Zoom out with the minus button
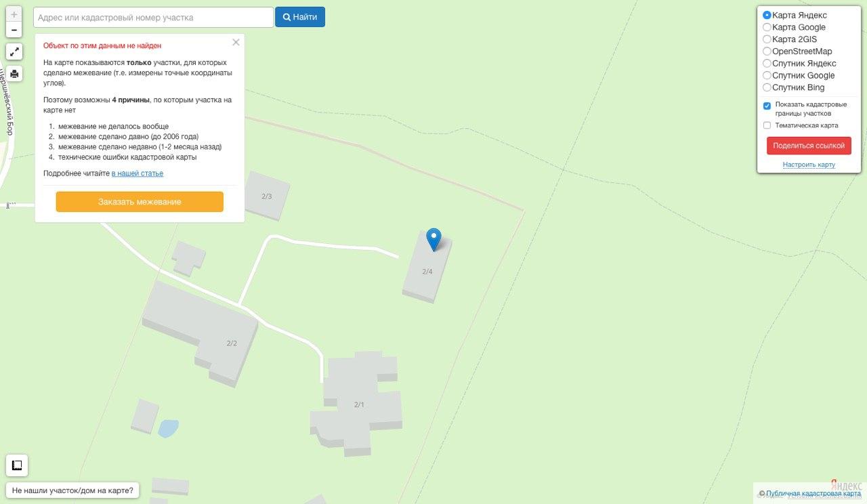867x504 pixels. [14, 30]
